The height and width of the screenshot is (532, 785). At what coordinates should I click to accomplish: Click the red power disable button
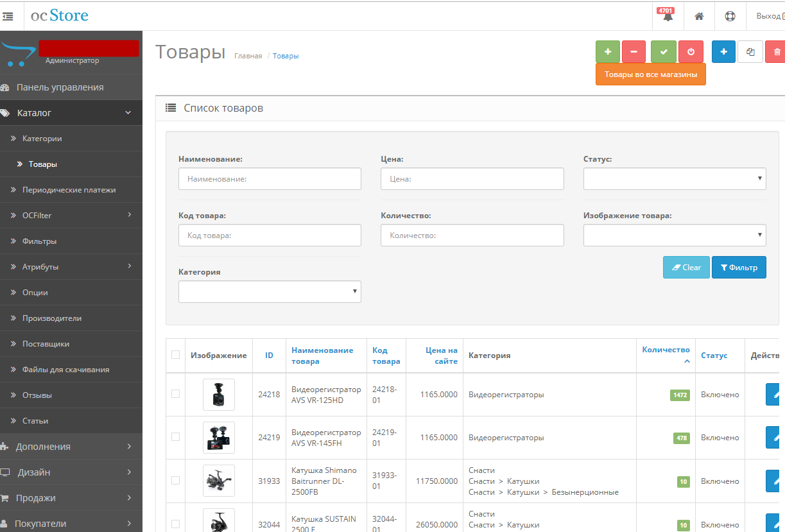pyautogui.click(x=691, y=52)
